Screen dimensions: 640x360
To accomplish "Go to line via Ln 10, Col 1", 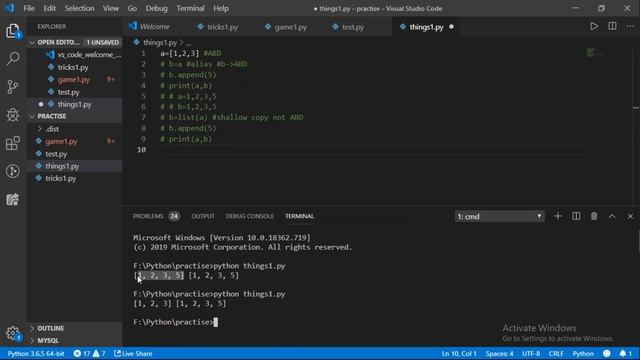I will (459, 353).
